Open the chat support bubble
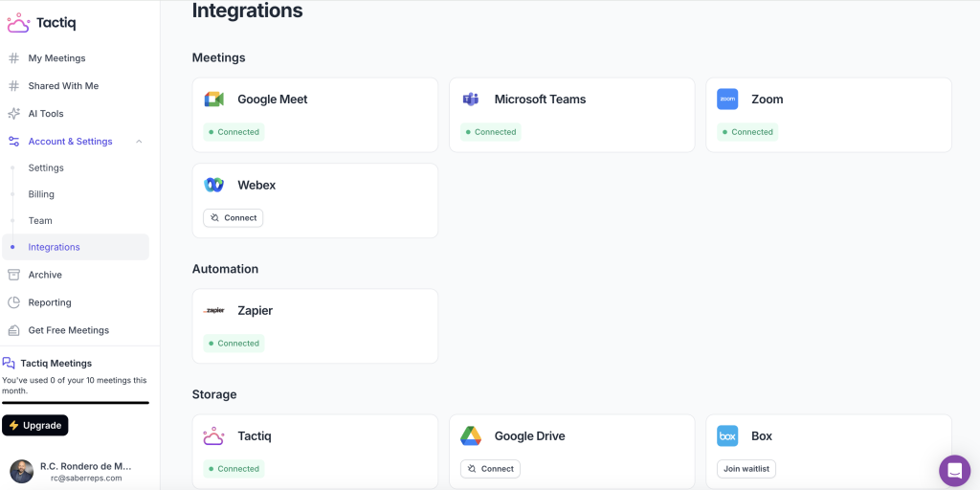This screenshot has height=490, width=980. pyautogui.click(x=954, y=470)
